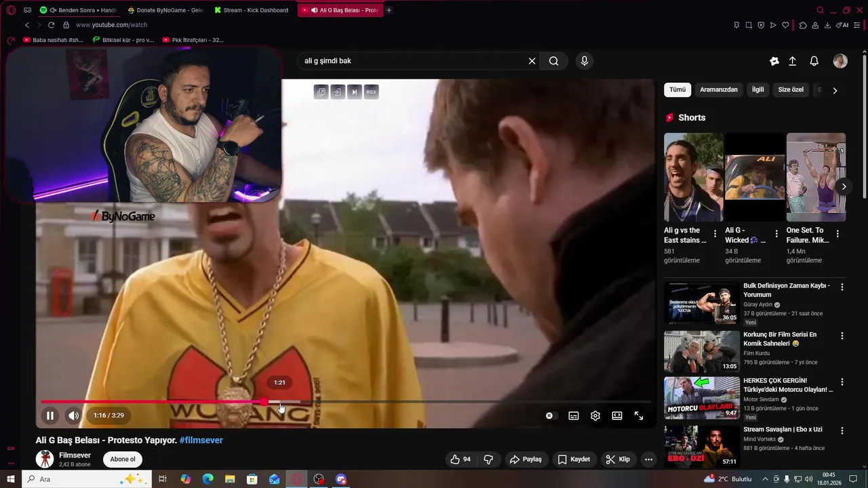Click the YouTube upload arrow icon
868x488 pixels.
792,61
